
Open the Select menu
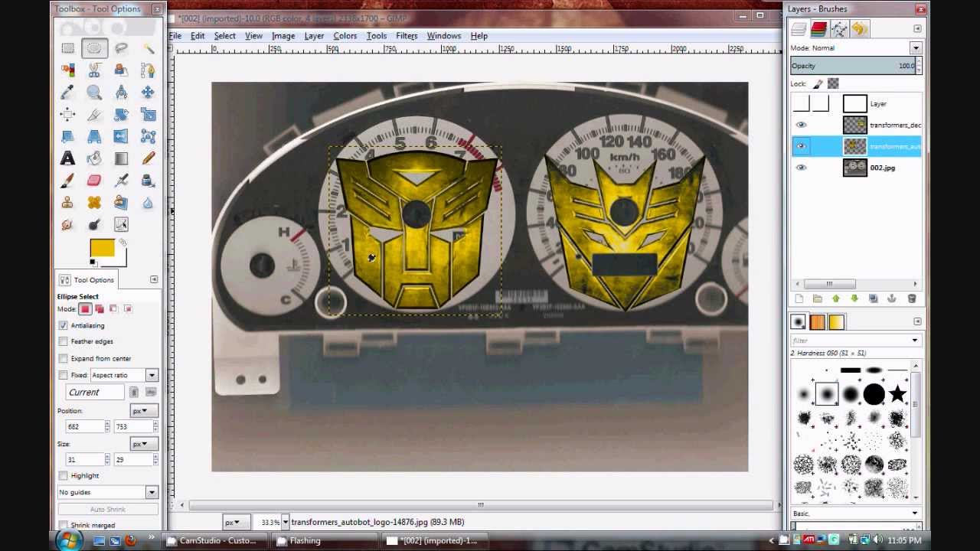[x=224, y=36]
